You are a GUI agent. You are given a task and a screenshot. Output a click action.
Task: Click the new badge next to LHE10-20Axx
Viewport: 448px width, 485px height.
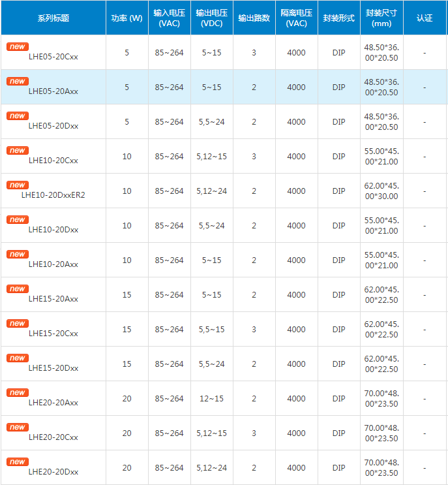tap(17, 255)
